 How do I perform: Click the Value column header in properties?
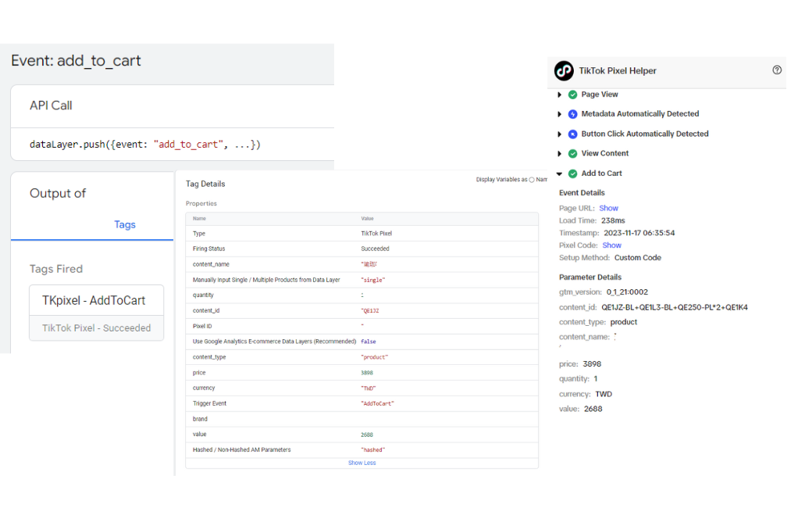tap(367, 219)
